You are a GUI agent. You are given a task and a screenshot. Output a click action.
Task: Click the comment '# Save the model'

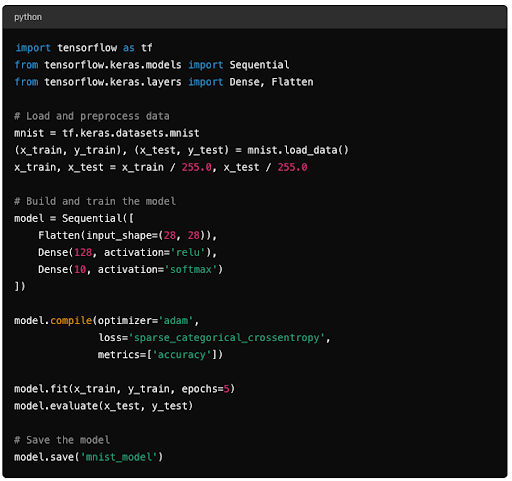click(x=62, y=440)
